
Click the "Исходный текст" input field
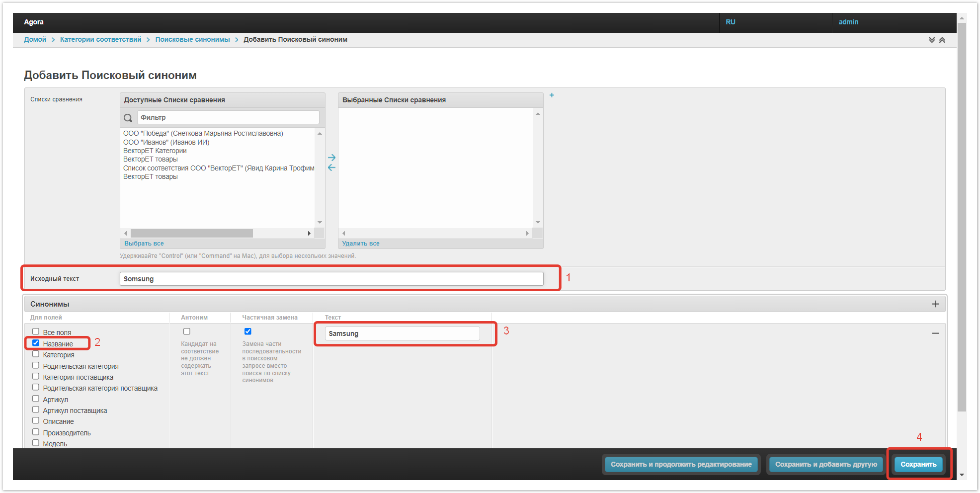[x=331, y=279]
